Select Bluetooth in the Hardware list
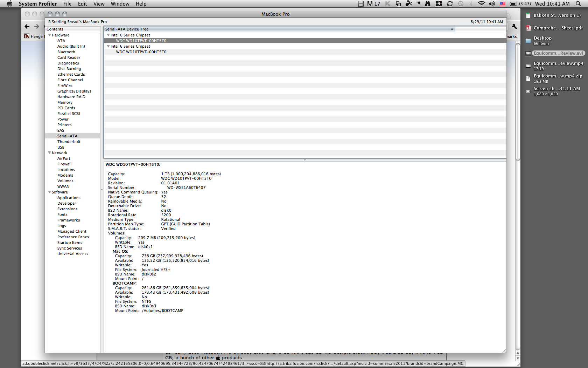The image size is (588, 368). click(66, 52)
